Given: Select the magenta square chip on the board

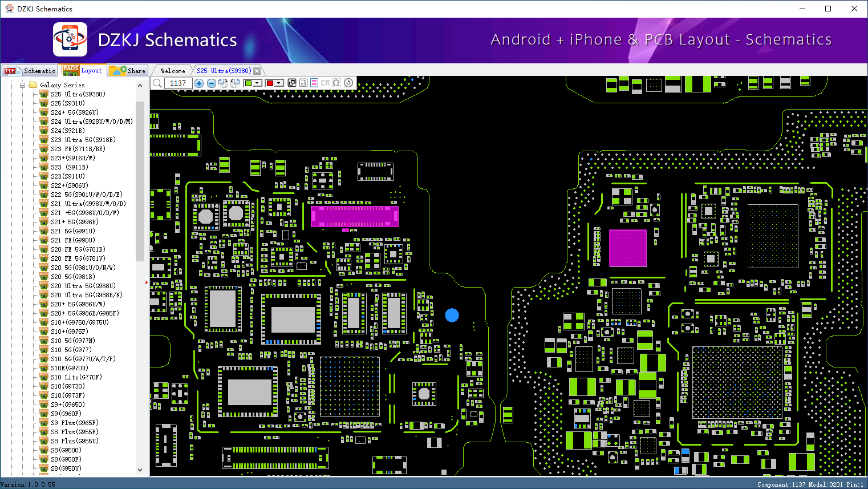Looking at the screenshot, I should 628,248.
